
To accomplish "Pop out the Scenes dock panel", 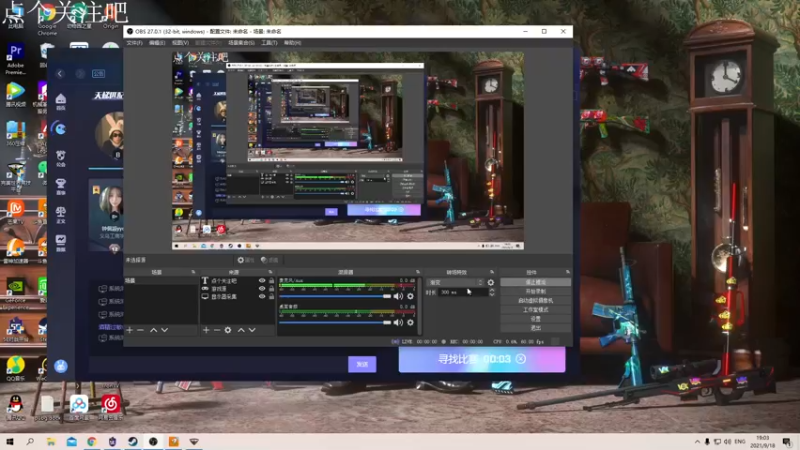I will (x=193, y=272).
